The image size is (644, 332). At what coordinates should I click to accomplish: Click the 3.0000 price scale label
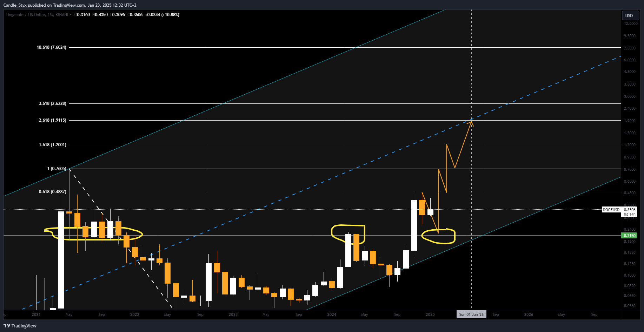click(630, 96)
